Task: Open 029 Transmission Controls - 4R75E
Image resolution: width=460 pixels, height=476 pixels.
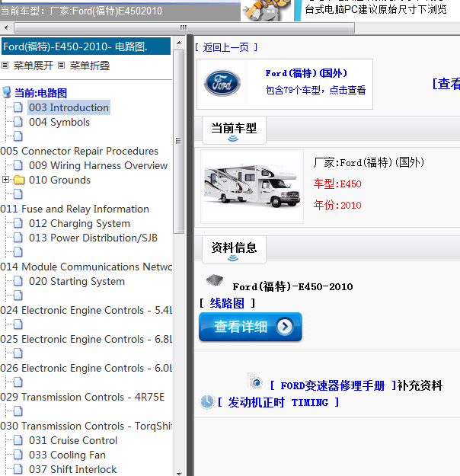Action: 82,397
